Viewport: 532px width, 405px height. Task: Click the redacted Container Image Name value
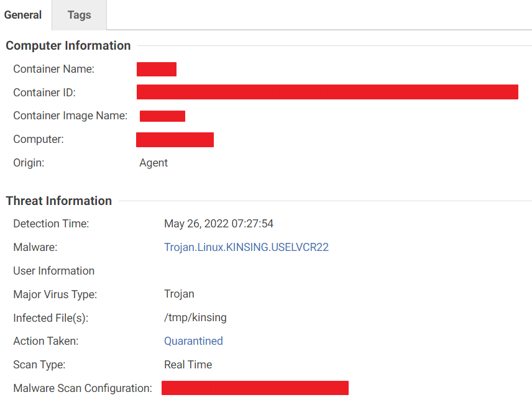(x=162, y=116)
